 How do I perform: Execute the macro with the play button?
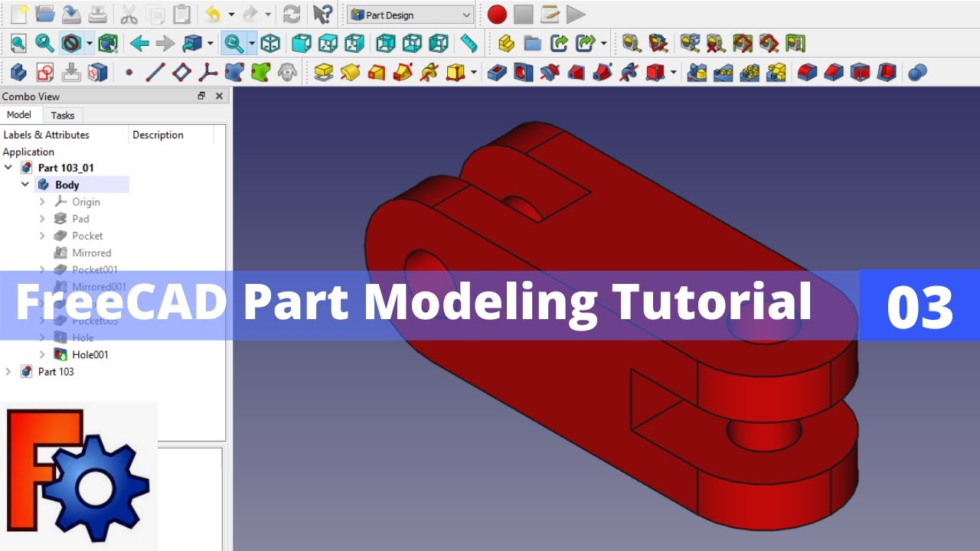tap(576, 15)
